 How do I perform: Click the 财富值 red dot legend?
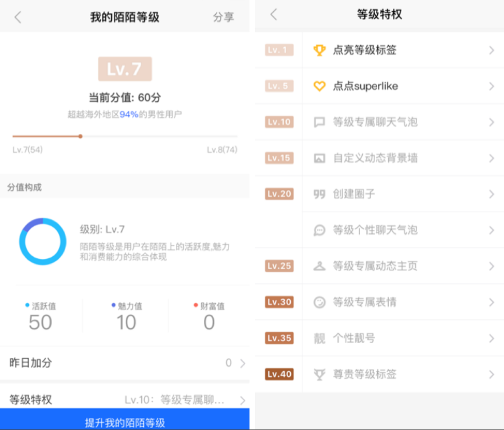click(x=196, y=305)
